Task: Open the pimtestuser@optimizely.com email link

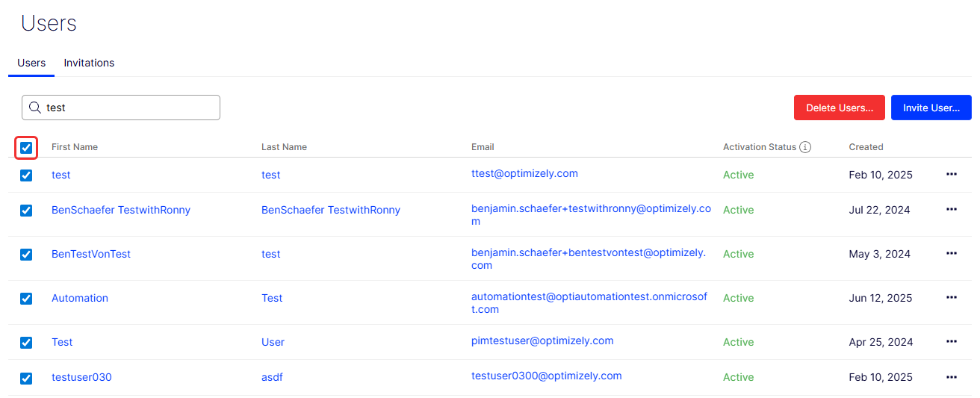Action: coord(542,341)
